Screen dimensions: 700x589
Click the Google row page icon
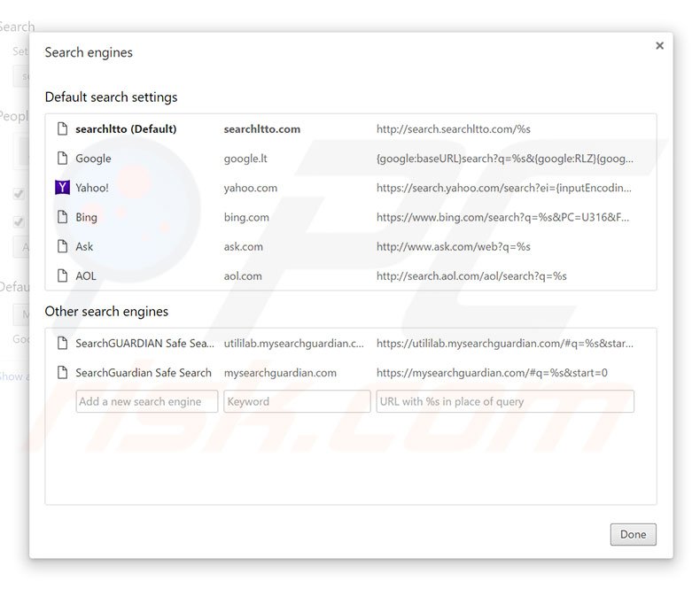[x=63, y=159]
